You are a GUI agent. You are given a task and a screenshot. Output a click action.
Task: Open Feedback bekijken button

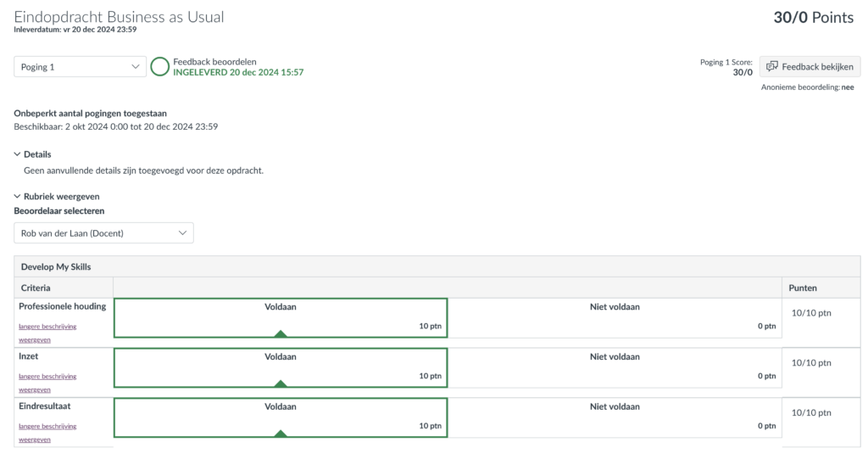810,66
